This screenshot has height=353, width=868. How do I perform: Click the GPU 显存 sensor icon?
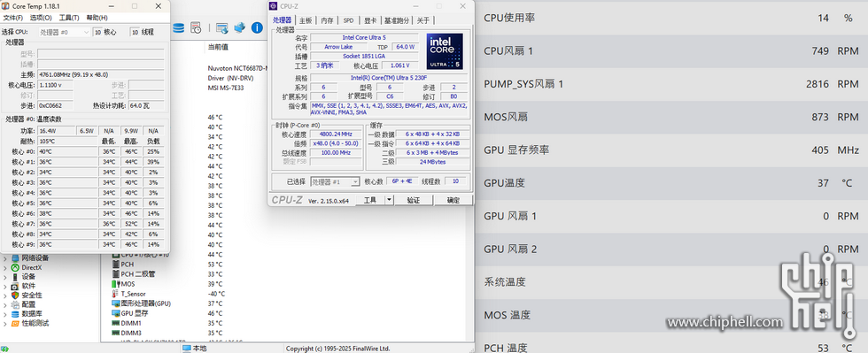pyautogui.click(x=116, y=313)
